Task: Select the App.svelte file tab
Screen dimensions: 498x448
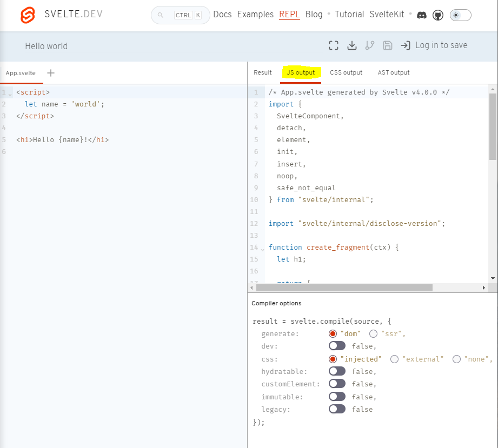Action: click(x=21, y=73)
